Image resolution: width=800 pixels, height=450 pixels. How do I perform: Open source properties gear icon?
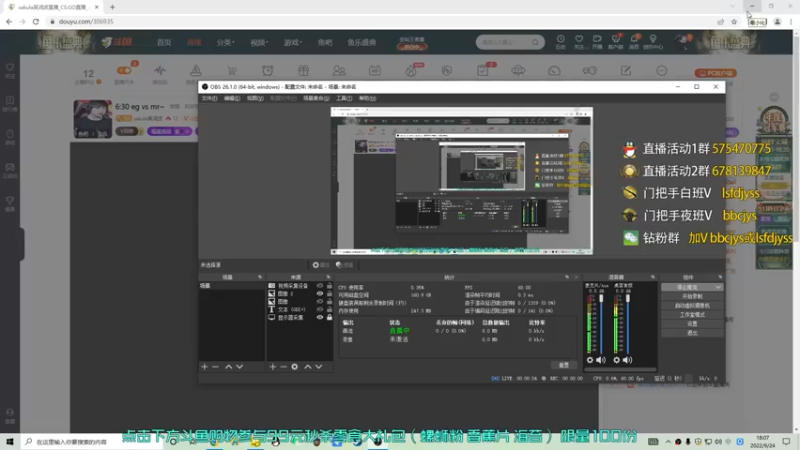click(x=295, y=367)
